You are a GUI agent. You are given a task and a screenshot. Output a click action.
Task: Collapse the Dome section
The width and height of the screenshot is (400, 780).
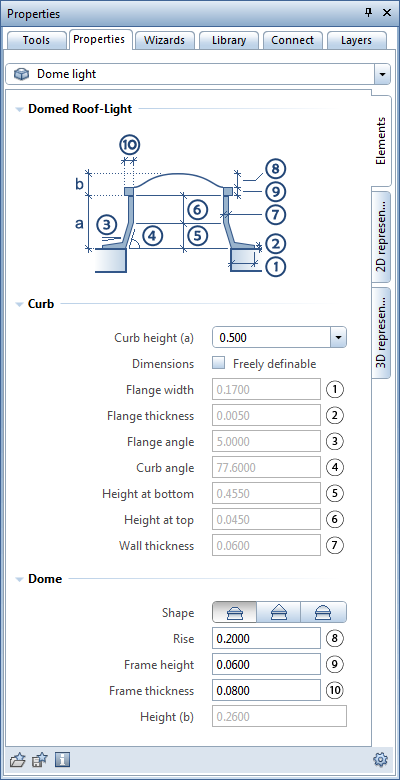[19, 579]
